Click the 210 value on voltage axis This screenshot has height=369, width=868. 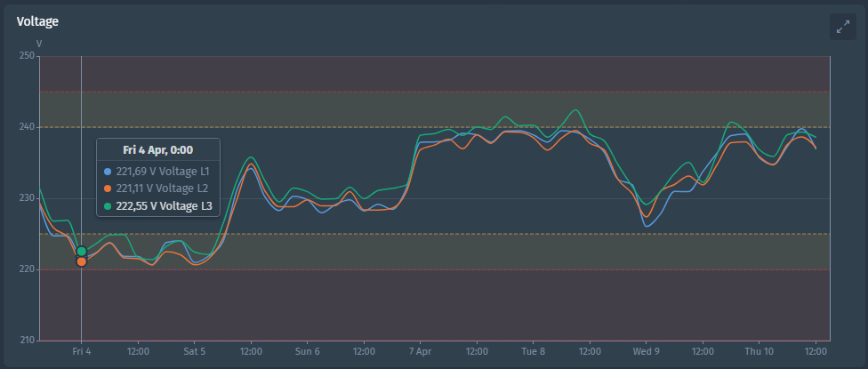[25, 340]
